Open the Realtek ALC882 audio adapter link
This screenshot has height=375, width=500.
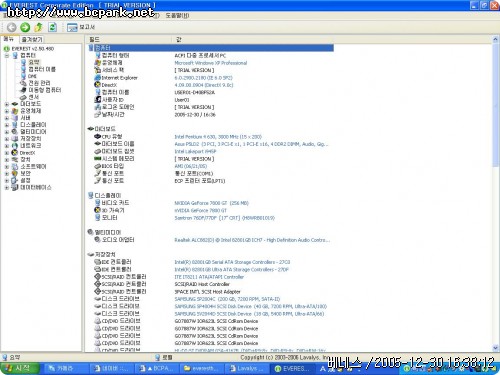click(252, 240)
